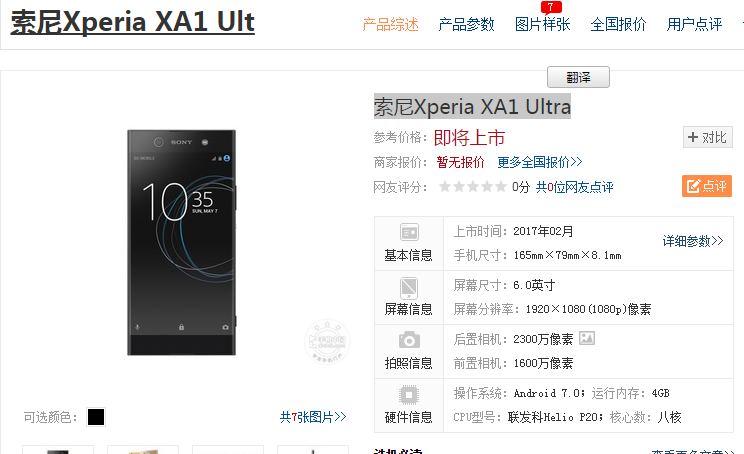
Task: Open 共7张图片 gallery link
Action: (313, 417)
